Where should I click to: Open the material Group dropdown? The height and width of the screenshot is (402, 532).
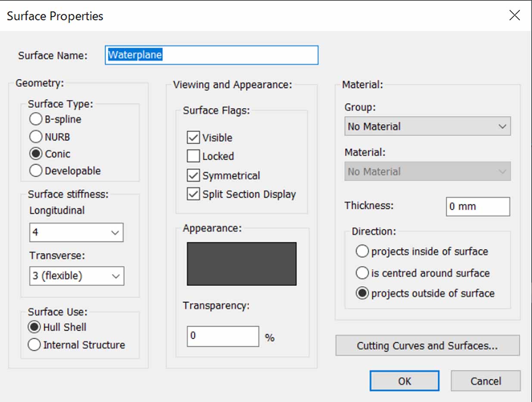point(427,127)
